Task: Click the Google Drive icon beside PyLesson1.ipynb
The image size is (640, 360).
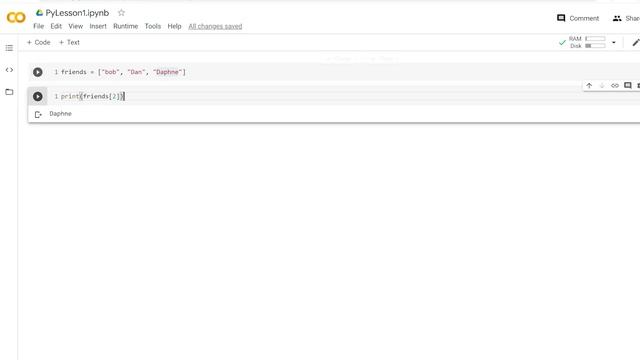Action: pyautogui.click(x=39, y=13)
